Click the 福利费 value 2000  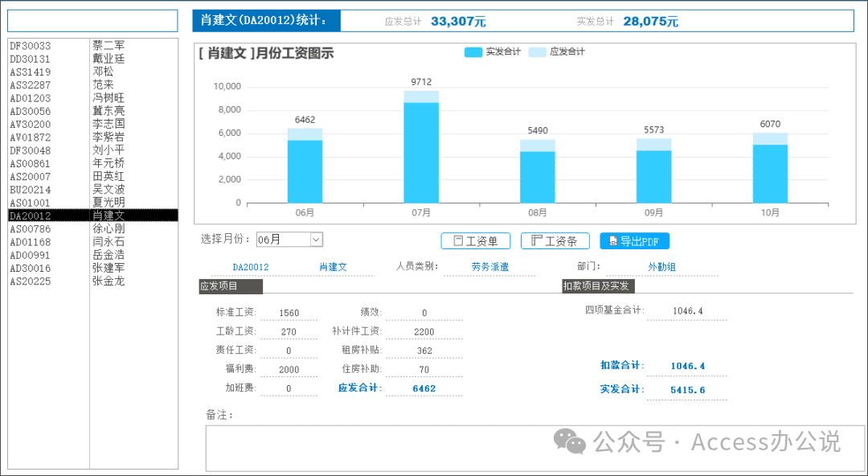click(289, 370)
